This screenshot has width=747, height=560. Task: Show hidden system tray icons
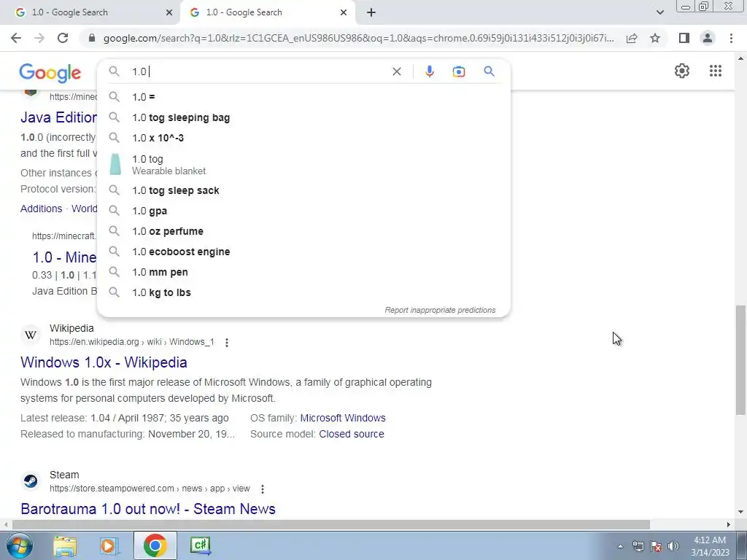pyautogui.click(x=620, y=546)
